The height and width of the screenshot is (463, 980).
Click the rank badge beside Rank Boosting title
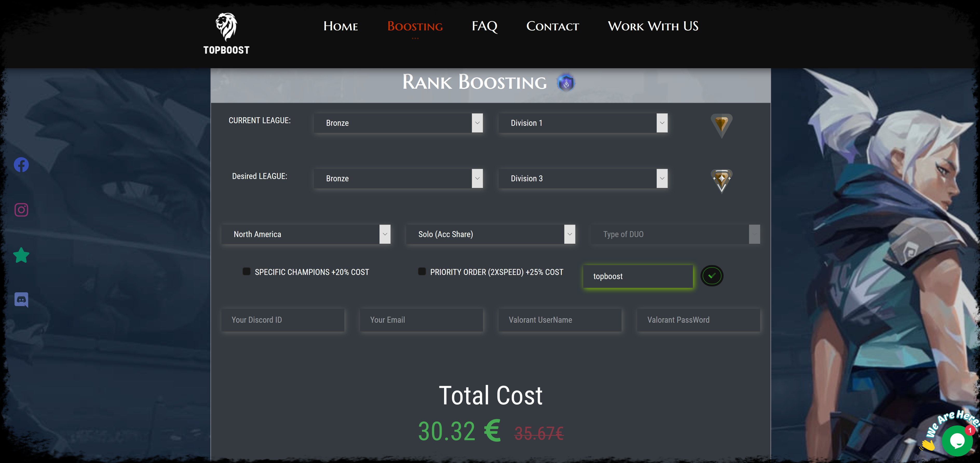pos(566,82)
